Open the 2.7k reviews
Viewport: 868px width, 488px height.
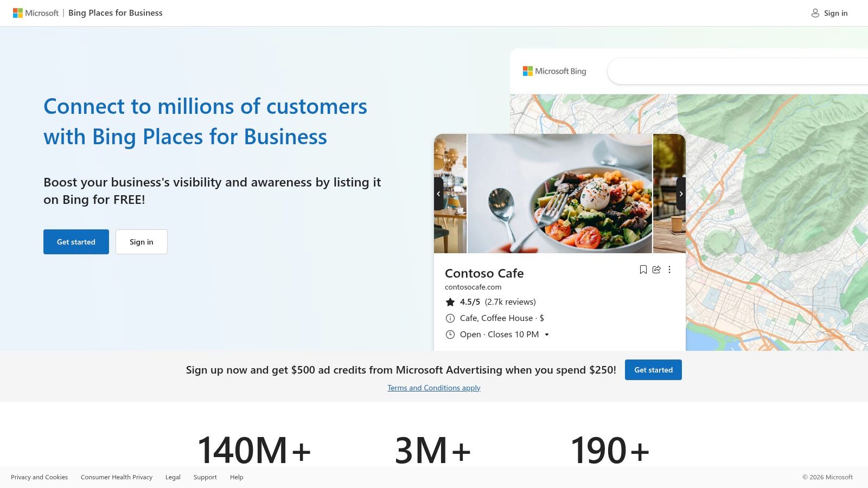(509, 302)
